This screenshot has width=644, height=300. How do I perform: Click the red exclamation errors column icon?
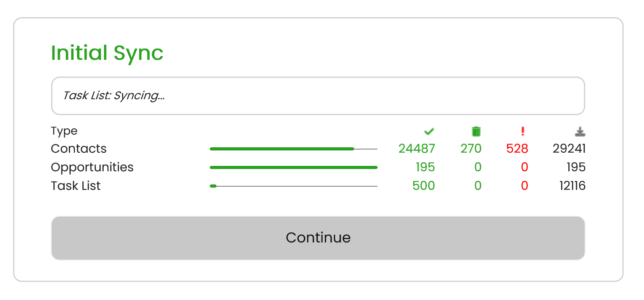point(523,131)
